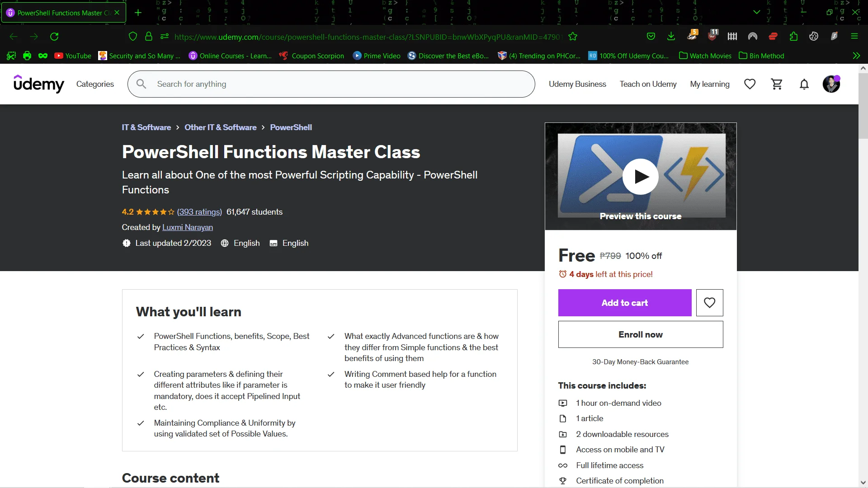Open the 100% Off Udemy Cou... bookmark
This screenshot has width=868, height=488.
(628, 56)
